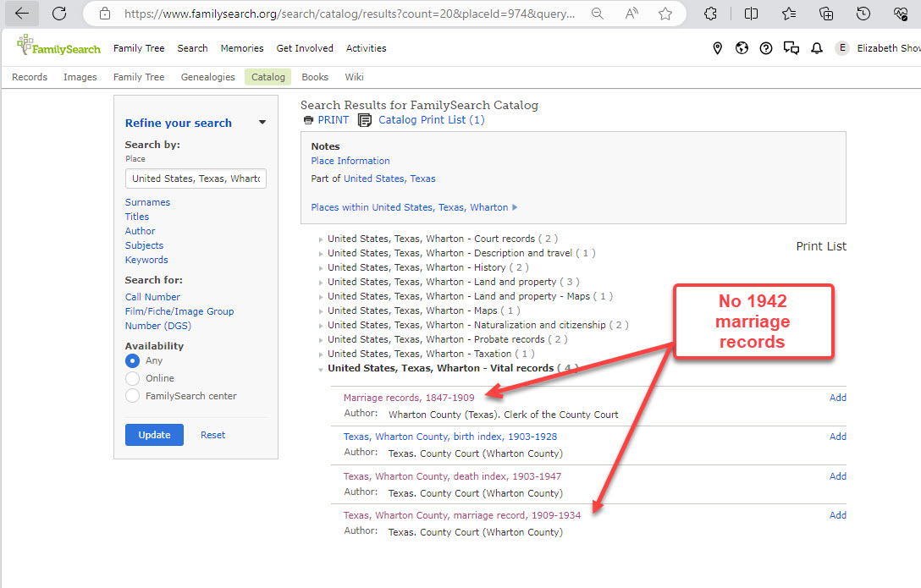
Task: Open the location pin icon in header
Action: point(717,48)
